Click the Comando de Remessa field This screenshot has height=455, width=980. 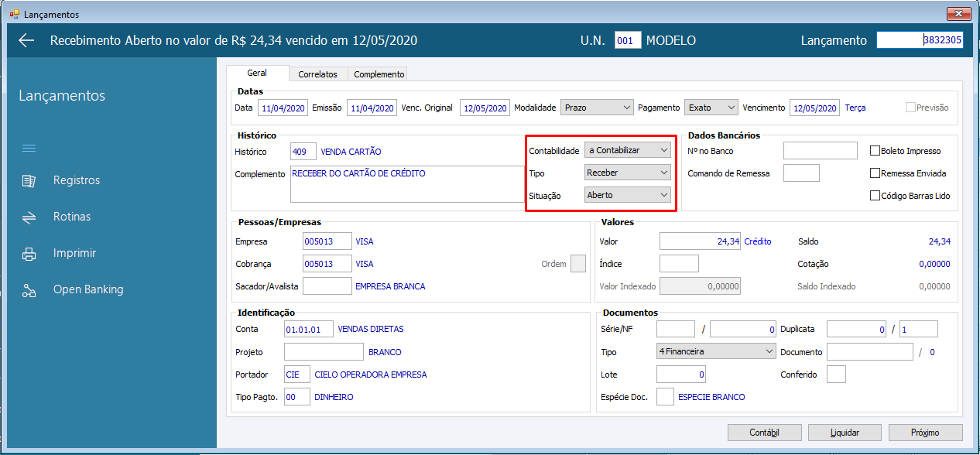coord(801,173)
